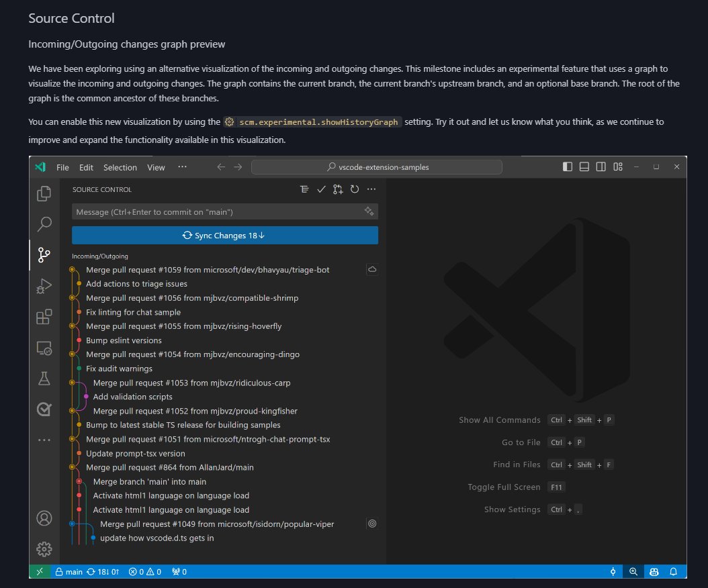This screenshot has width=708, height=588.
Task: Select the Bump eslint versions commit
Action: pos(124,340)
